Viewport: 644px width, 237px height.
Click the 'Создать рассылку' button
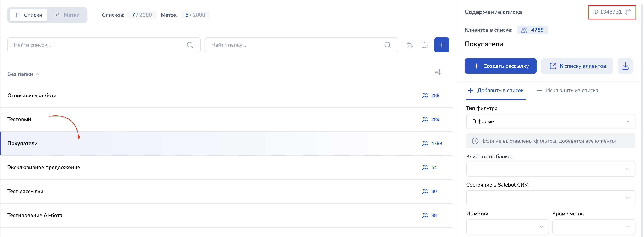(x=500, y=66)
